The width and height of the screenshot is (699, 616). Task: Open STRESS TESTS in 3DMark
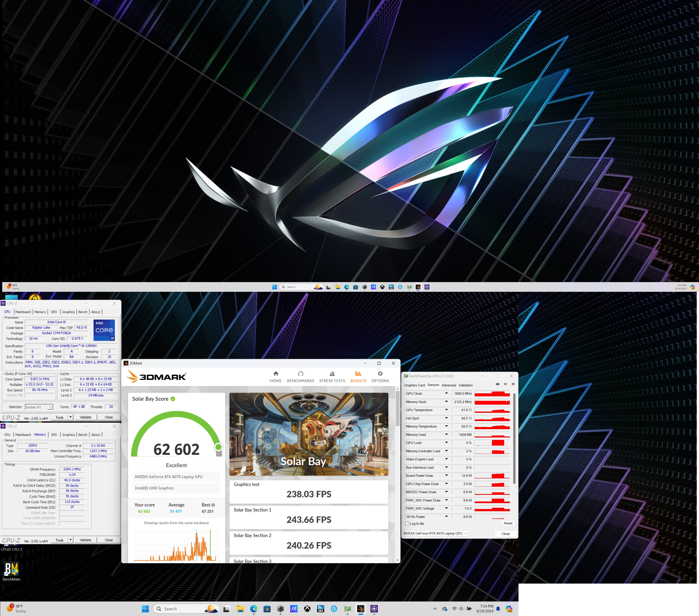332,376
